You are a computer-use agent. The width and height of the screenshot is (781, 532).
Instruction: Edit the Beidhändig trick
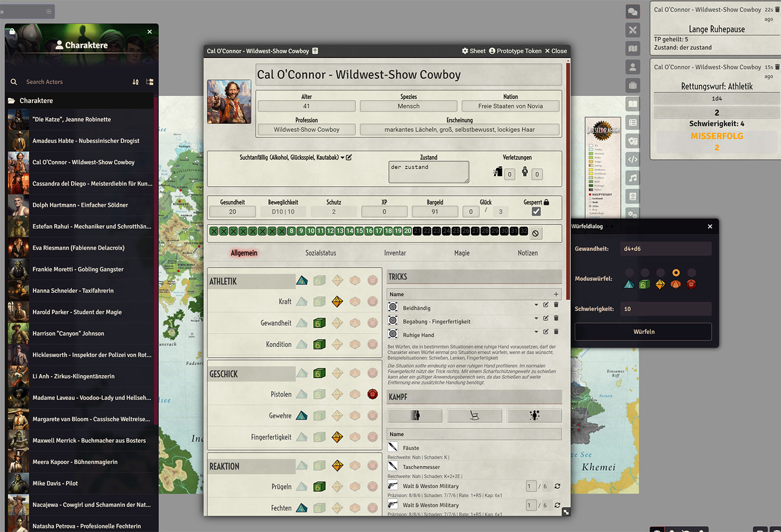pyautogui.click(x=545, y=305)
